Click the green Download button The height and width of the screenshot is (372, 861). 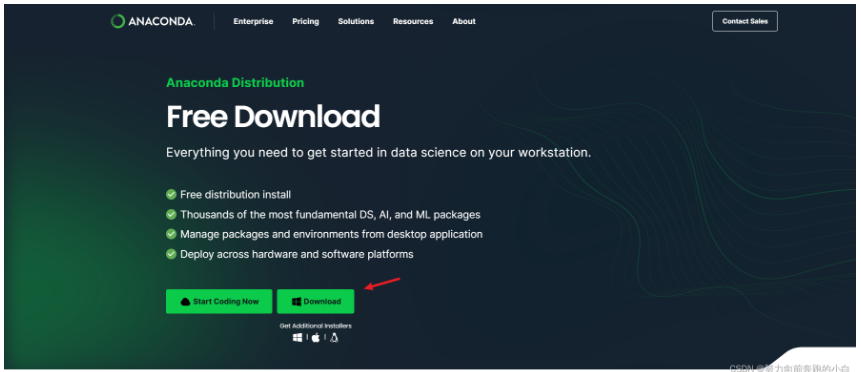tap(316, 301)
